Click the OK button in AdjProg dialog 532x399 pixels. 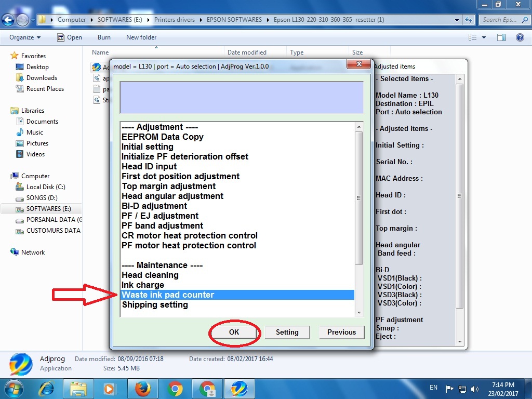pos(234,332)
